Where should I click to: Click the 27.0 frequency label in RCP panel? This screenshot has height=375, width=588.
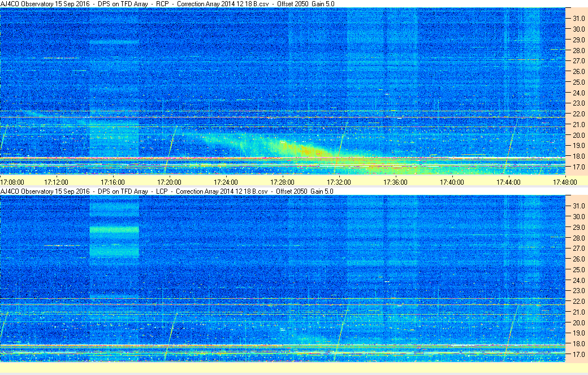click(578, 61)
